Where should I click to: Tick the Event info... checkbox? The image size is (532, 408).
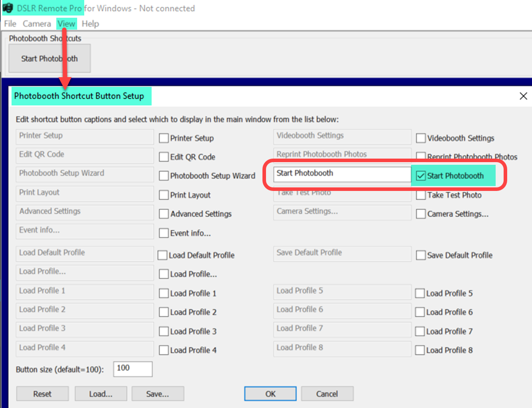tap(164, 233)
